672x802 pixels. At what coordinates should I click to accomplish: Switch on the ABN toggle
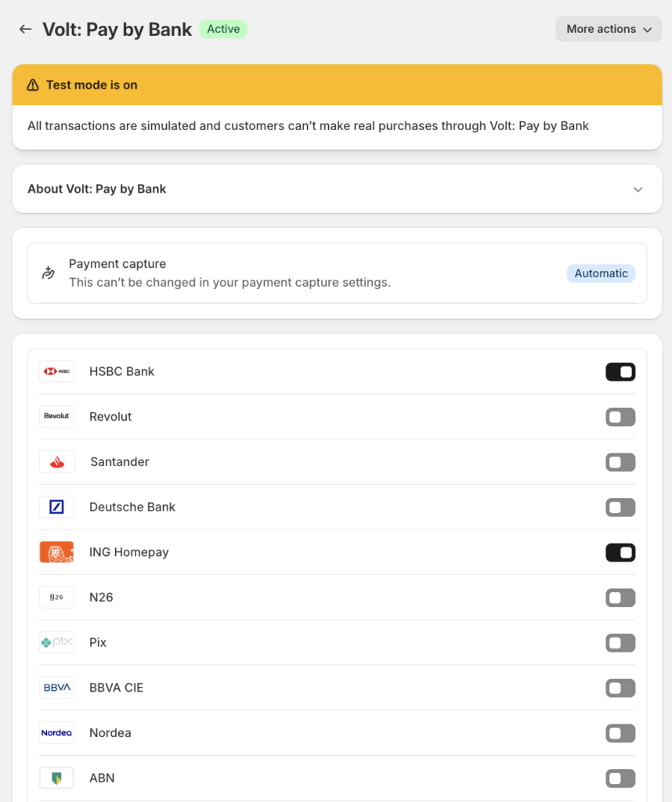[620, 779]
